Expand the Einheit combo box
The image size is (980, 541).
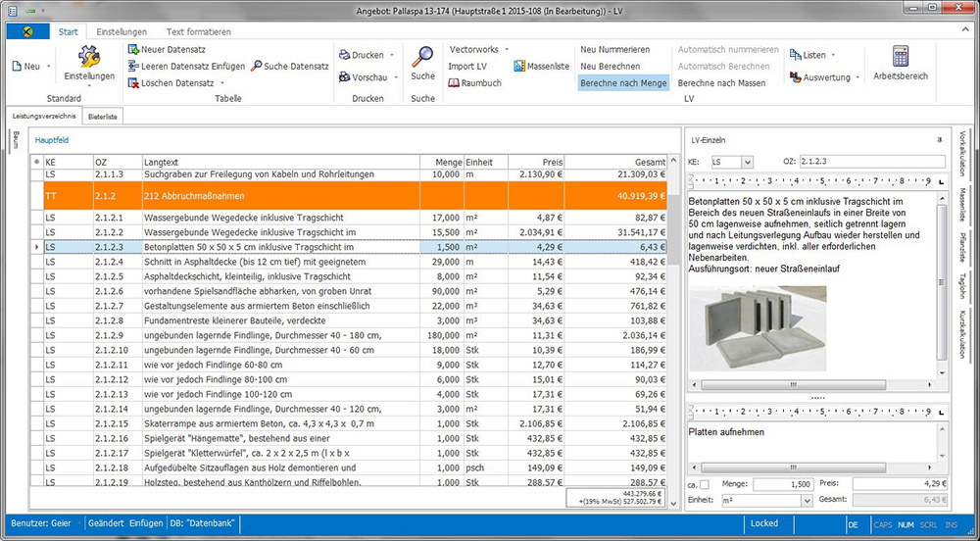coord(807,501)
